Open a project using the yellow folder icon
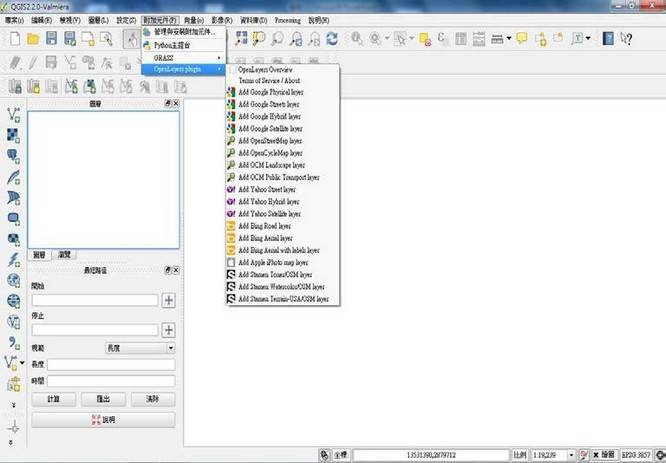 pos(33,39)
